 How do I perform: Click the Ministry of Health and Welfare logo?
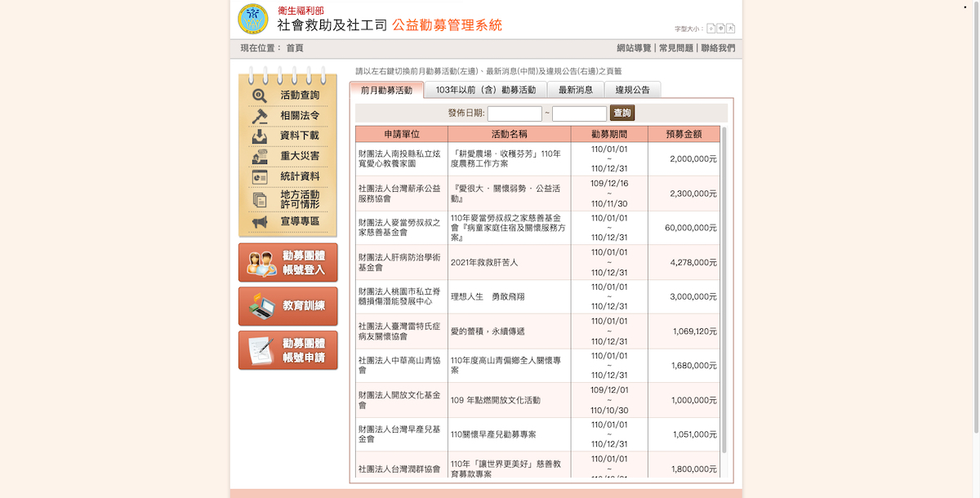click(x=252, y=19)
